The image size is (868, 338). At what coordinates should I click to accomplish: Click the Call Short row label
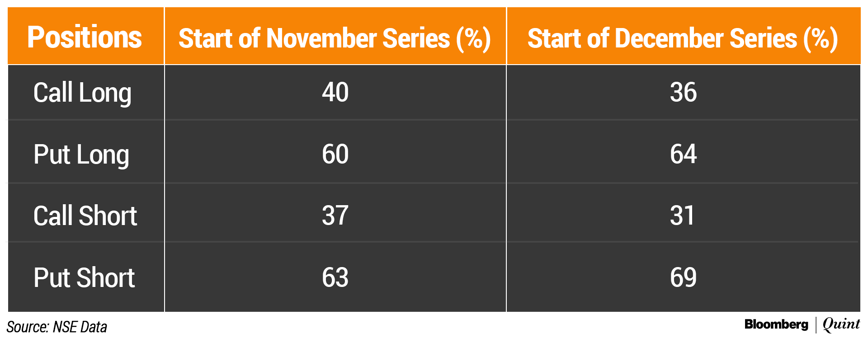pos(85,216)
